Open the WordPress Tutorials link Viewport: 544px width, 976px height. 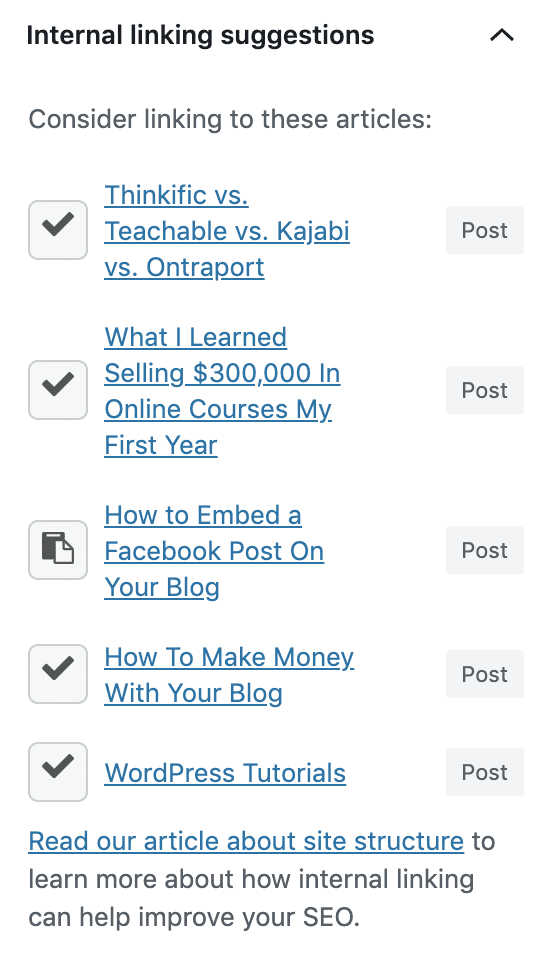[x=225, y=773]
